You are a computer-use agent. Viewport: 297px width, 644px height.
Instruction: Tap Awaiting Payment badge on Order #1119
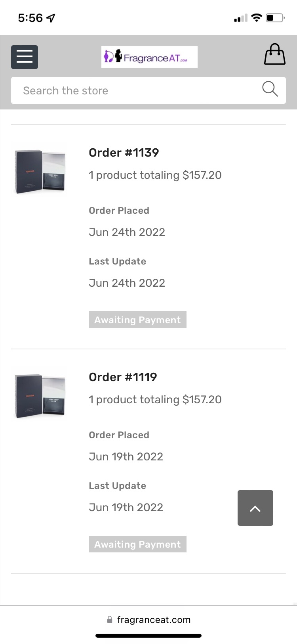pos(137,544)
